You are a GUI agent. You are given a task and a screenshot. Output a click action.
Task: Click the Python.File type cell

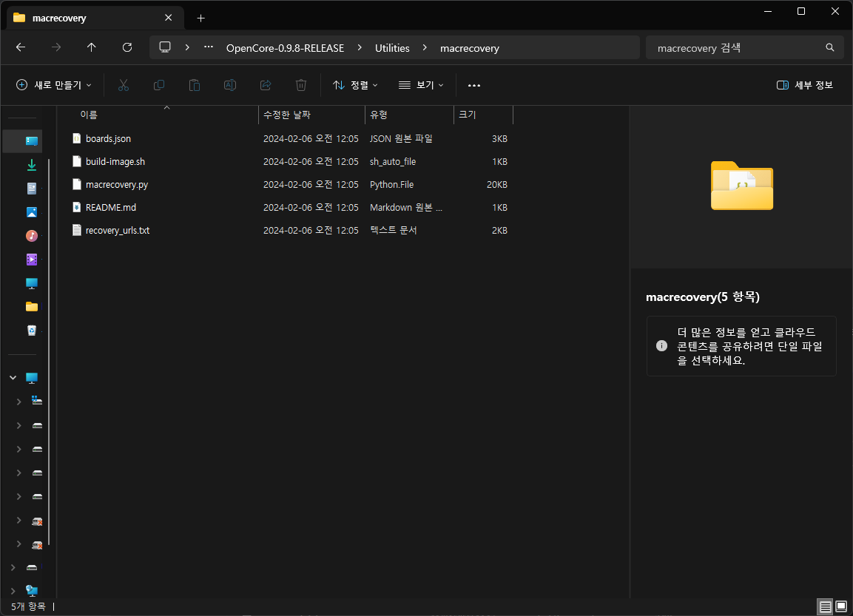coord(391,185)
